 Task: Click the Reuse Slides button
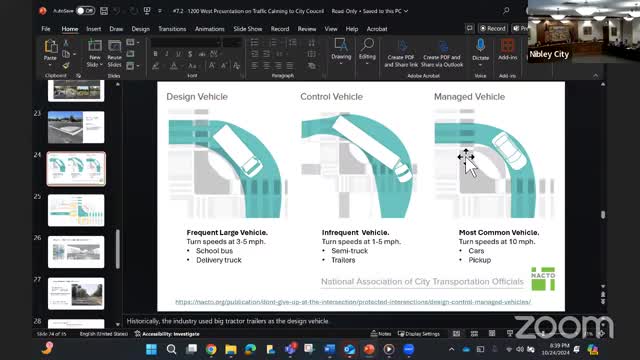click(114, 53)
